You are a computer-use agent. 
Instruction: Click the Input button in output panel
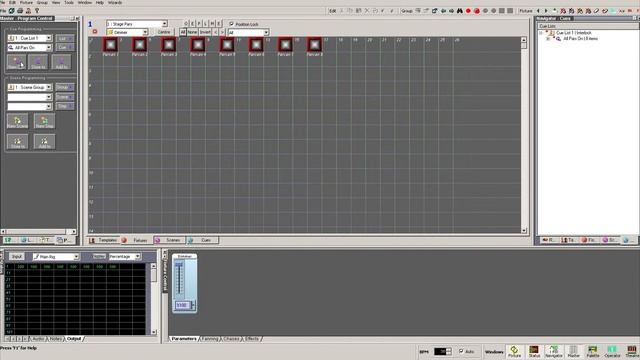(x=17, y=257)
